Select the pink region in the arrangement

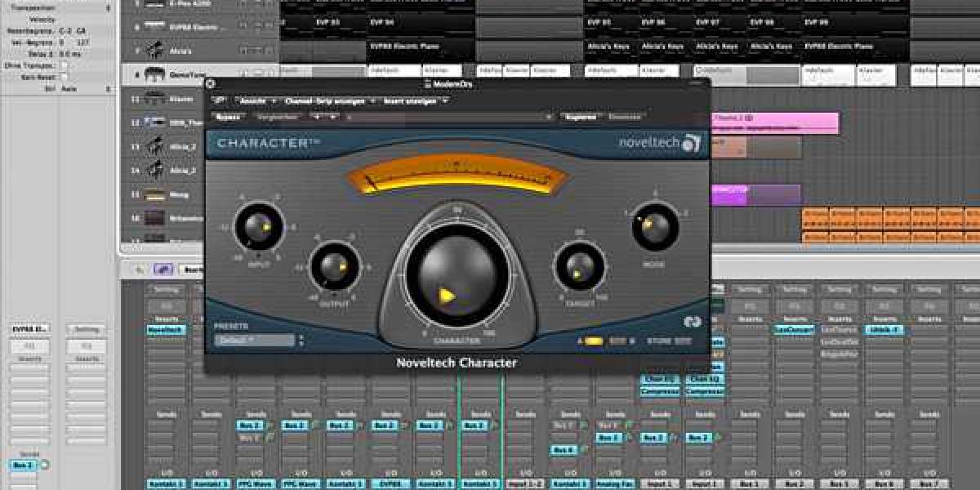point(774,123)
